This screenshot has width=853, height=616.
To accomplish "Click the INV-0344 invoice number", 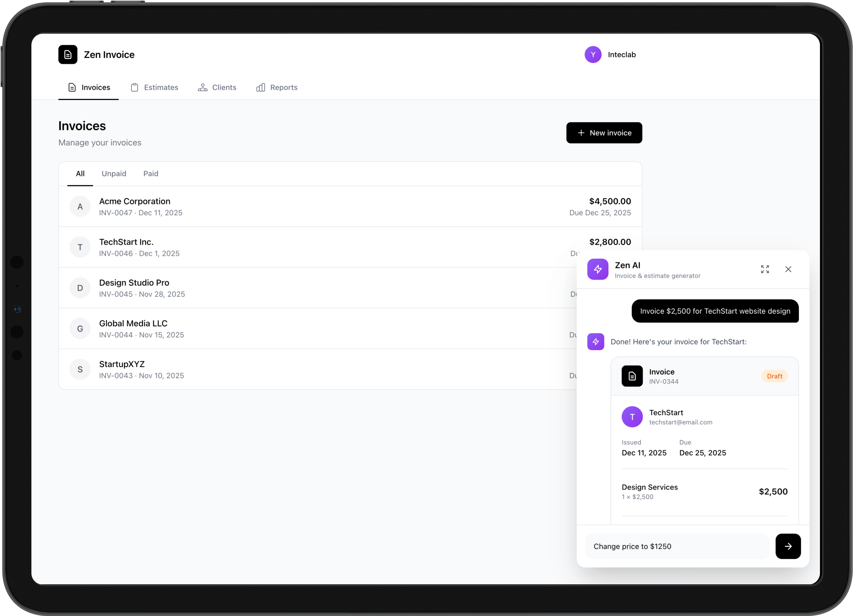I will tap(663, 381).
